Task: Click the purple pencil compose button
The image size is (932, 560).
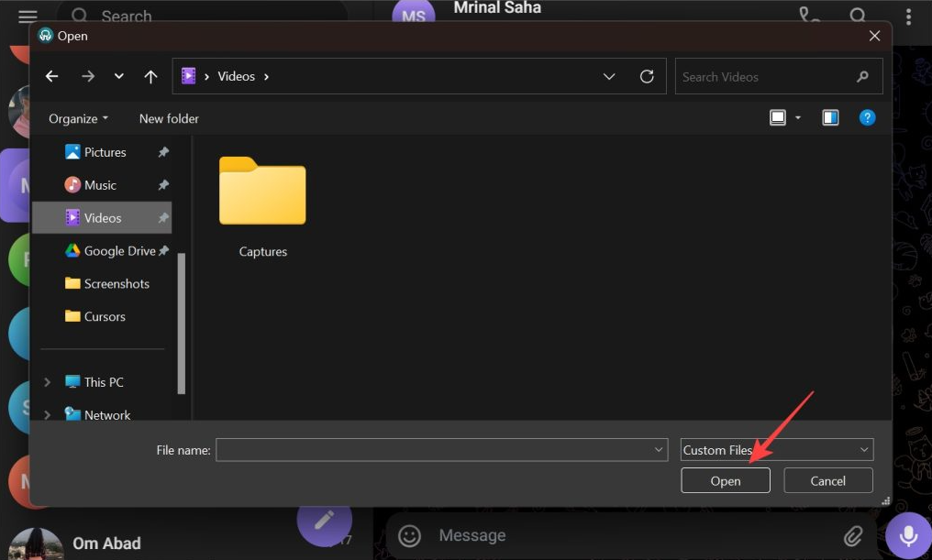Action: coord(324,522)
